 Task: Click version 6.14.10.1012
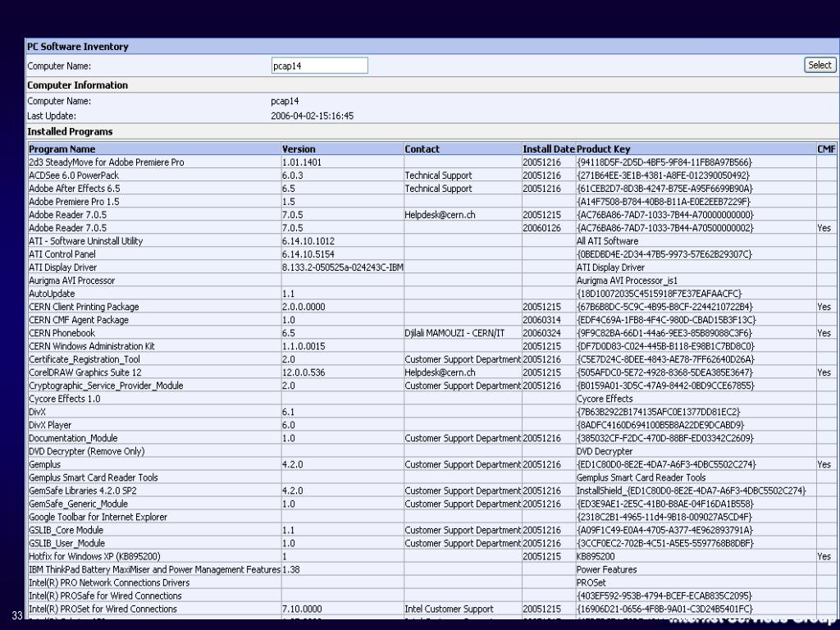(308, 241)
